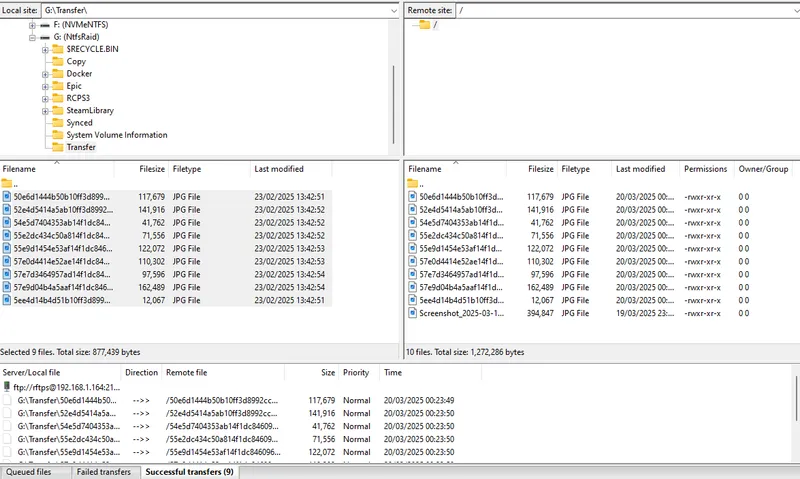This screenshot has height=479, width=800.
Task: Open the Local site path dropdown
Action: (x=393, y=10)
